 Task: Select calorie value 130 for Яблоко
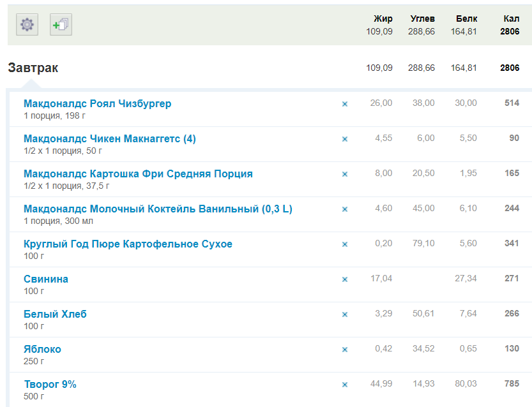tap(512, 348)
